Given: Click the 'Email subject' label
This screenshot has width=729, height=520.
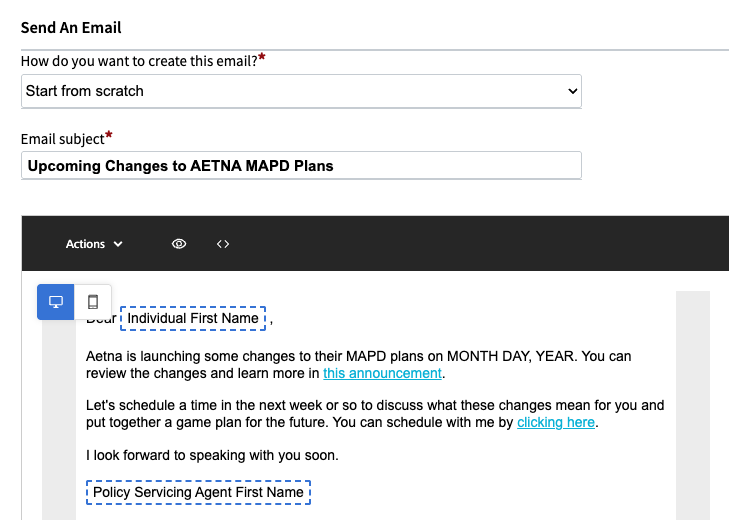Looking at the screenshot, I should pyautogui.click(x=62, y=139).
